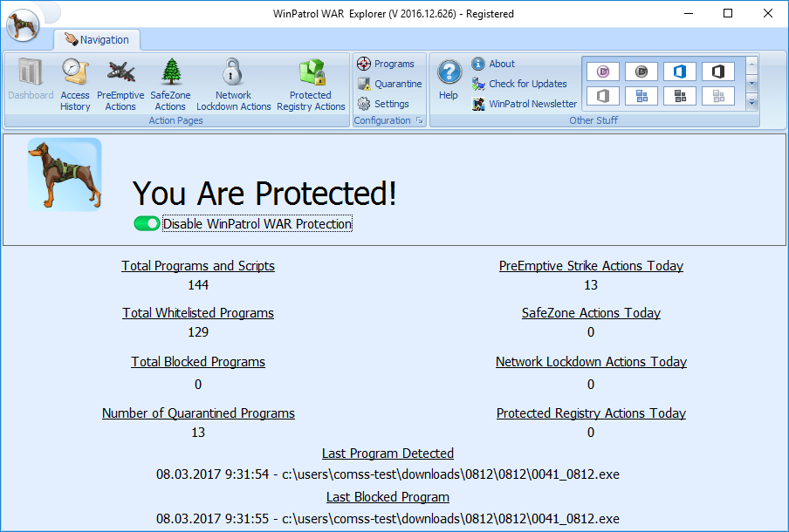Open the Network Lockdown Actions page
The height and width of the screenshot is (532, 789).
(x=234, y=85)
